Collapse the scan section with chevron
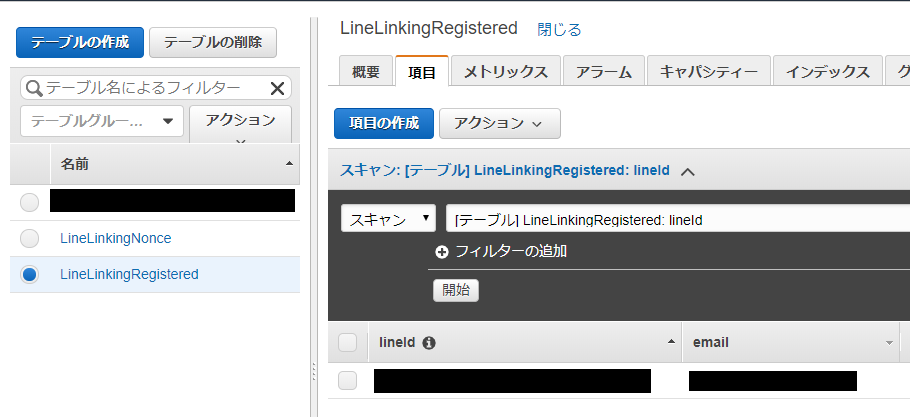 point(688,172)
